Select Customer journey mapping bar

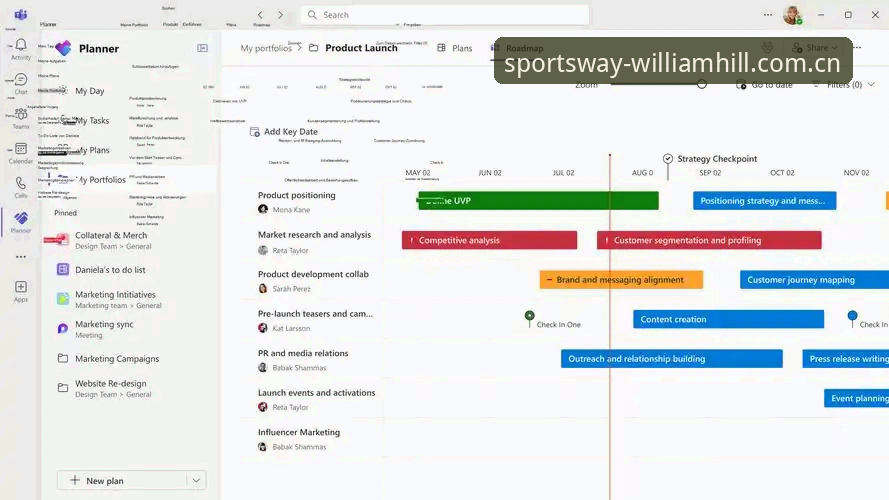pyautogui.click(x=814, y=279)
